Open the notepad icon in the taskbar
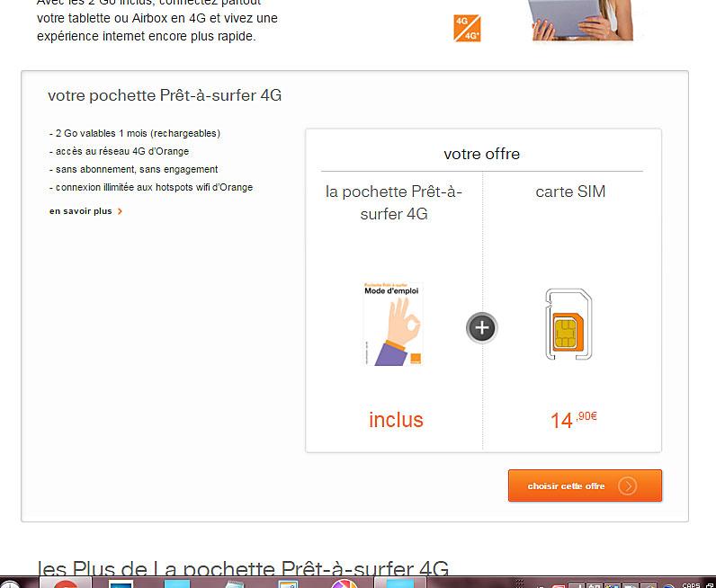Viewport: 716px width, 588px height. (235, 584)
